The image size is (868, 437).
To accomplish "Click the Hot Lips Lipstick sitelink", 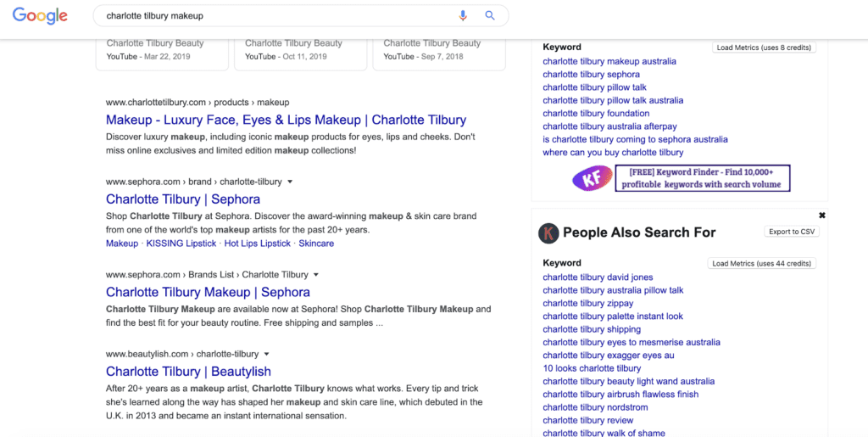I will [258, 244].
